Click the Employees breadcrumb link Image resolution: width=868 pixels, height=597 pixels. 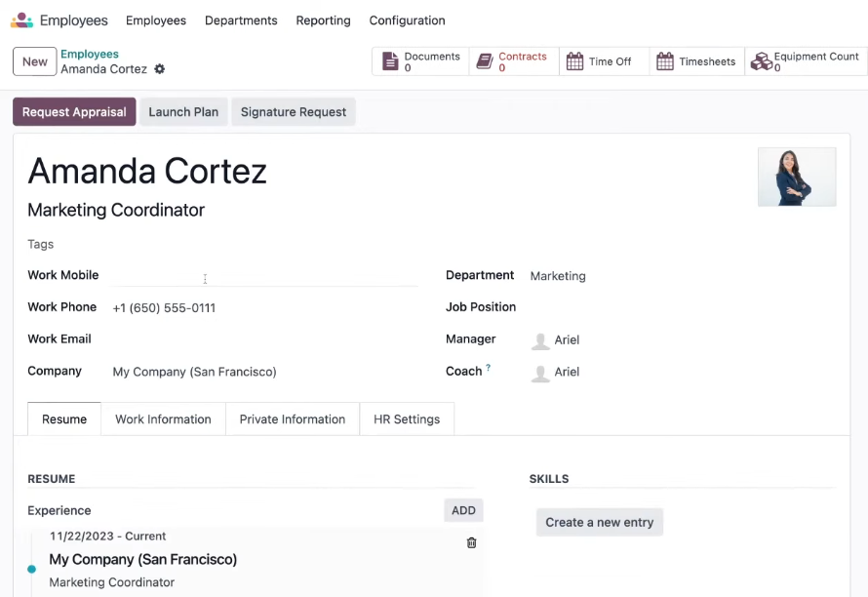(x=90, y=54)
